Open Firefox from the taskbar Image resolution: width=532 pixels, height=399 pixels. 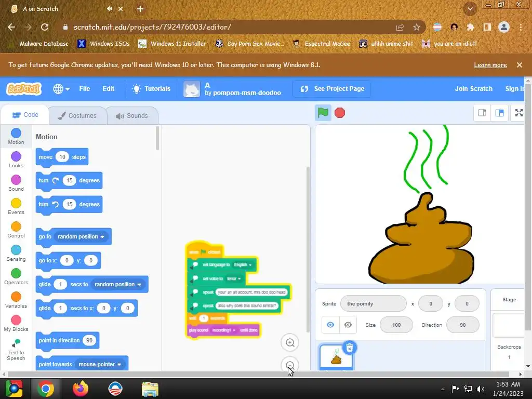(x=81, y=389)
